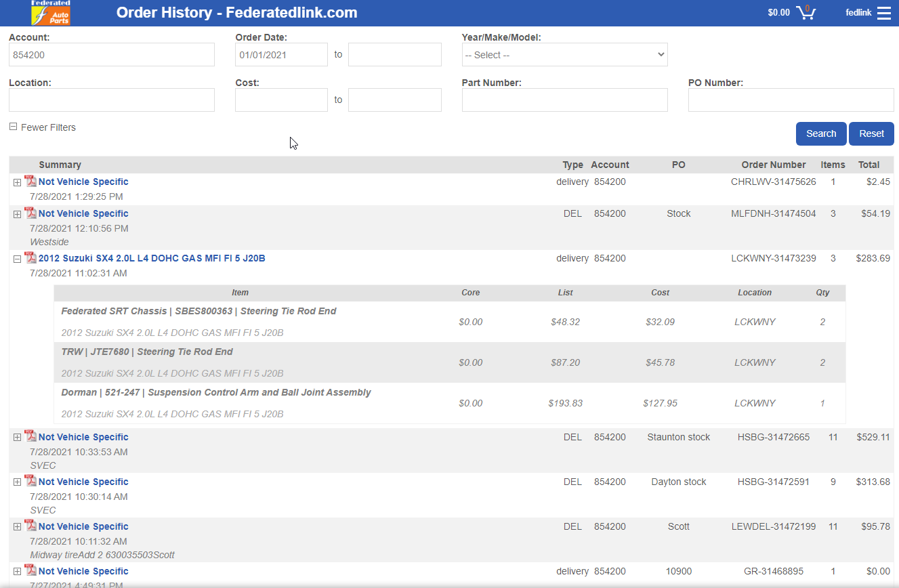
Task: Open the hamburger menu next to fedlink
Action: click(x=883, y=13)
